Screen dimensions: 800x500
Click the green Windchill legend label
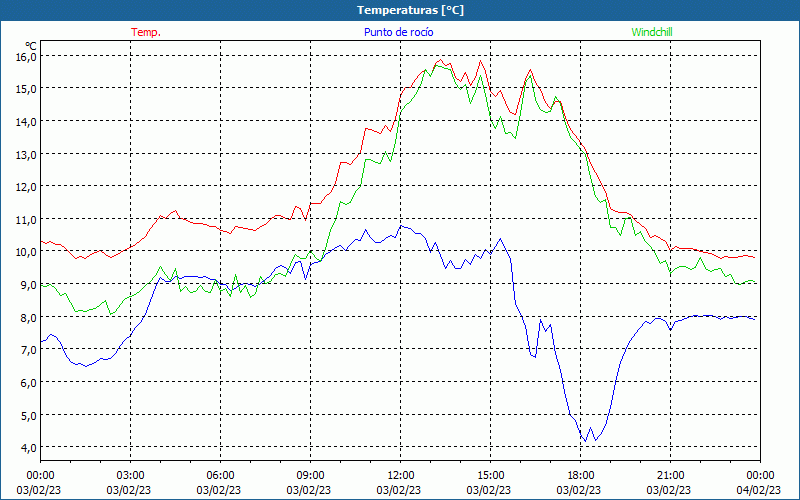[652, 32]
